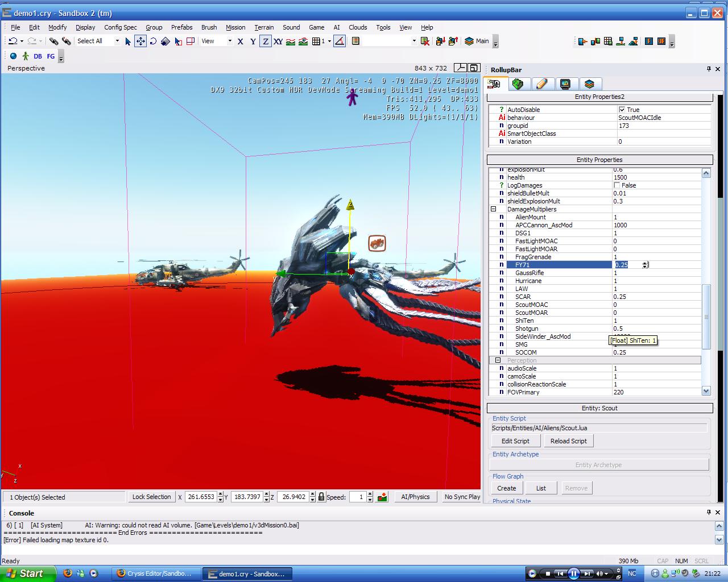Viewport: 728px width, 582px height.
Task: Open the Prefabs menu
Action: pyautogui.click(x=181, y=27)
